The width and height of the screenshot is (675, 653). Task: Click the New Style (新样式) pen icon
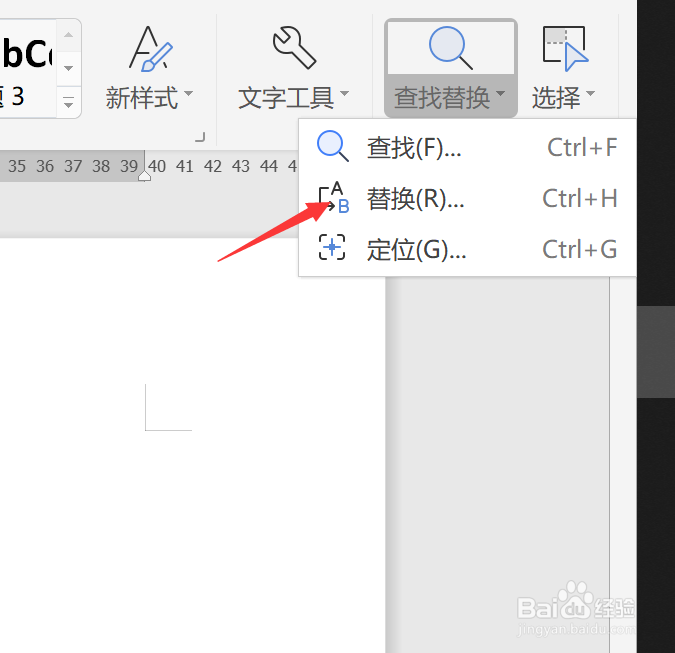click(150, 49)
